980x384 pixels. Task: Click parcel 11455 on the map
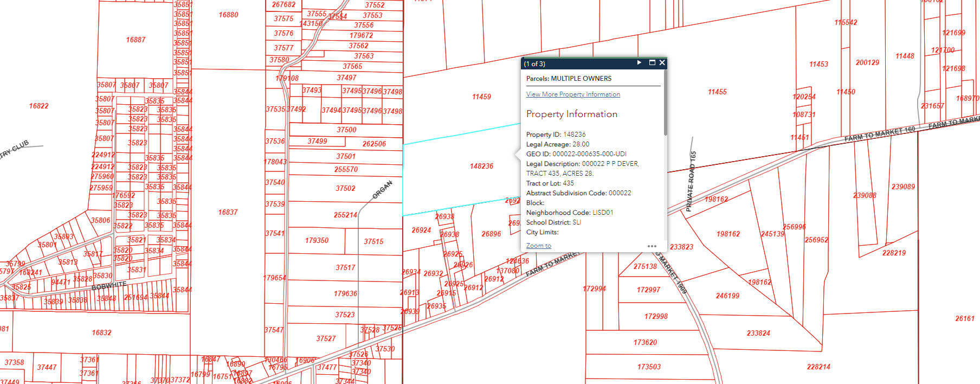(717, 92)
